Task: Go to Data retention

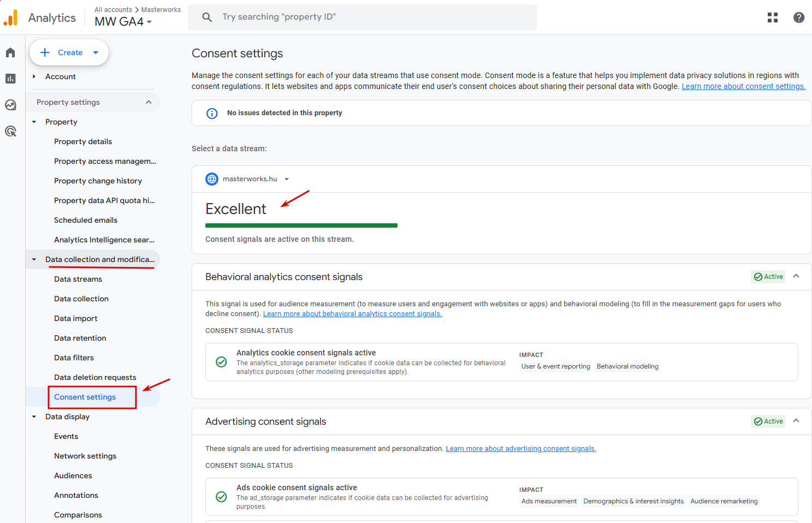Action: point(80,338)
